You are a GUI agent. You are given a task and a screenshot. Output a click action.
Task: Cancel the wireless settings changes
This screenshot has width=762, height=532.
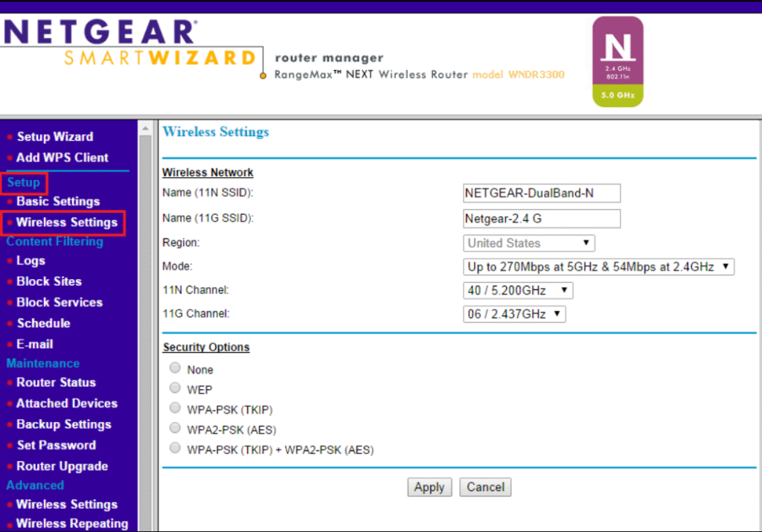485,487
